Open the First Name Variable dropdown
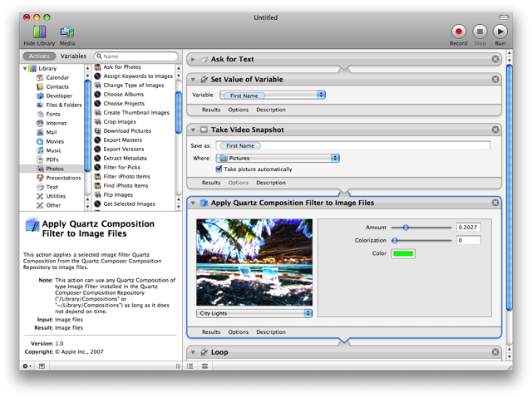Viewport: 532px width, 397px height. click(x=273, y=95)
